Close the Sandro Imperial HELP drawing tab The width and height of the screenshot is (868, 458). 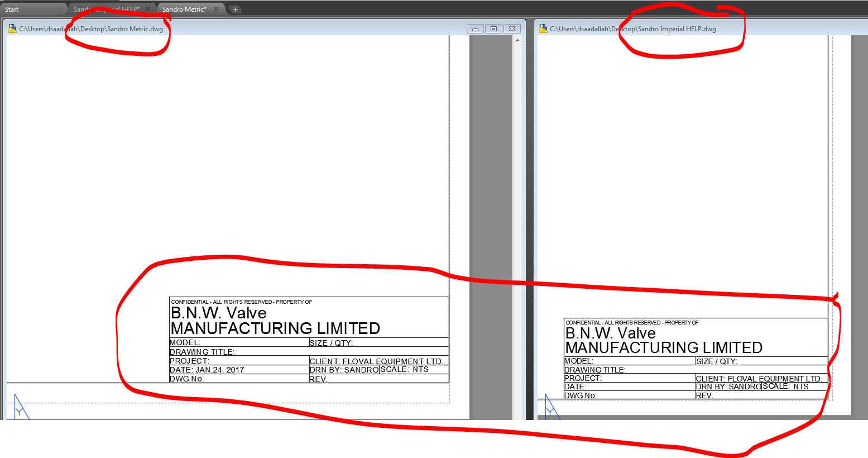[x=147, y=9]
